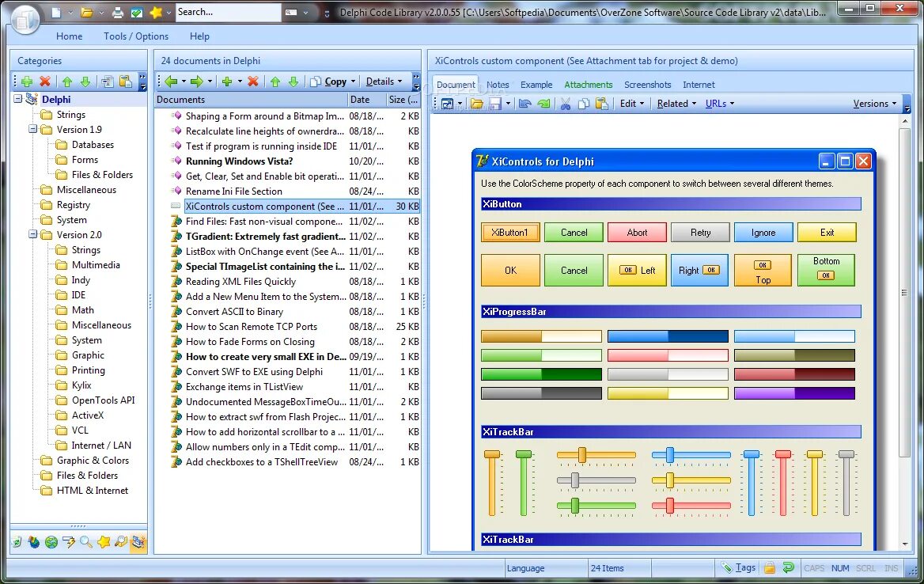The height and width of the screenshot is (584, 924).
Task: Go forward with green right arrow
Action: pos(196,82)
